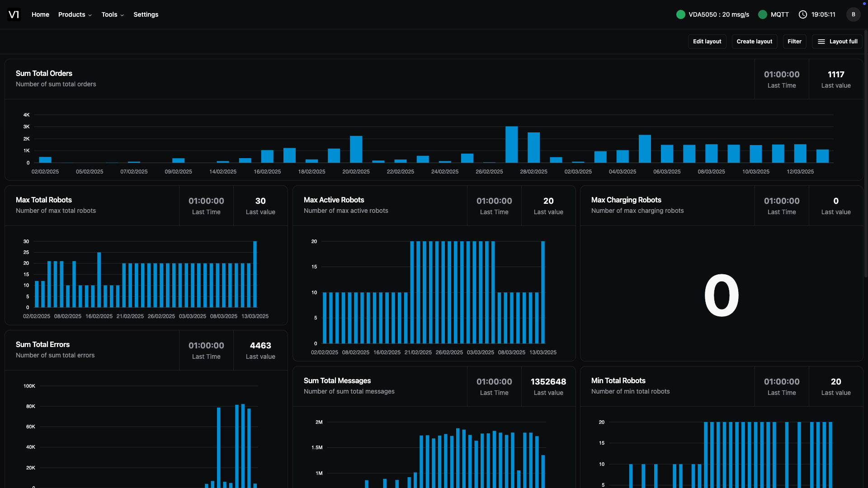Click the Edit layout button
This screenshot has width=868, height=488.
click(707, 42)
